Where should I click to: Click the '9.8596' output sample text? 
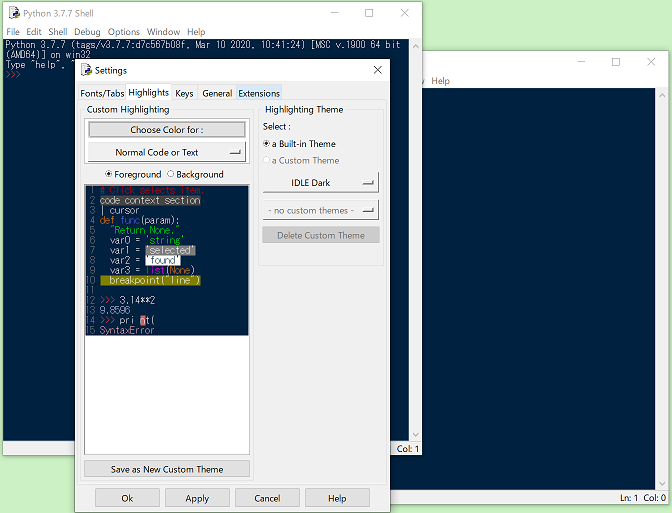114,310
